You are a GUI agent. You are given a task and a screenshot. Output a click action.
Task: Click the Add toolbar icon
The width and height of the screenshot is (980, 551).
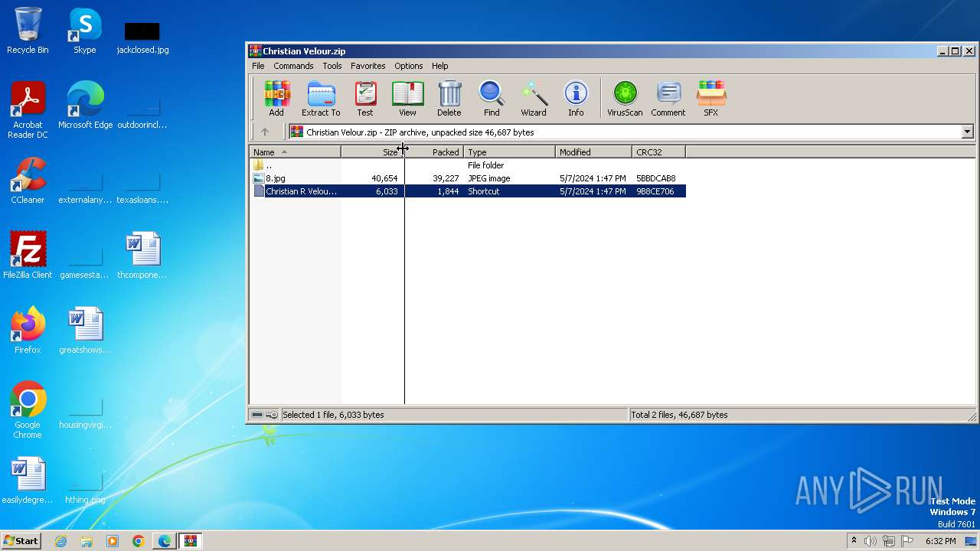point(276,98)
